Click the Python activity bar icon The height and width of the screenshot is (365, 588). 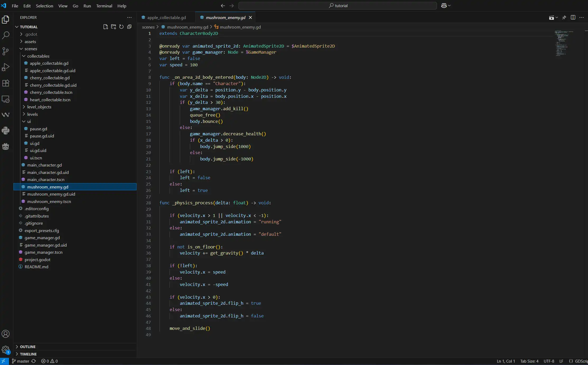6,130
